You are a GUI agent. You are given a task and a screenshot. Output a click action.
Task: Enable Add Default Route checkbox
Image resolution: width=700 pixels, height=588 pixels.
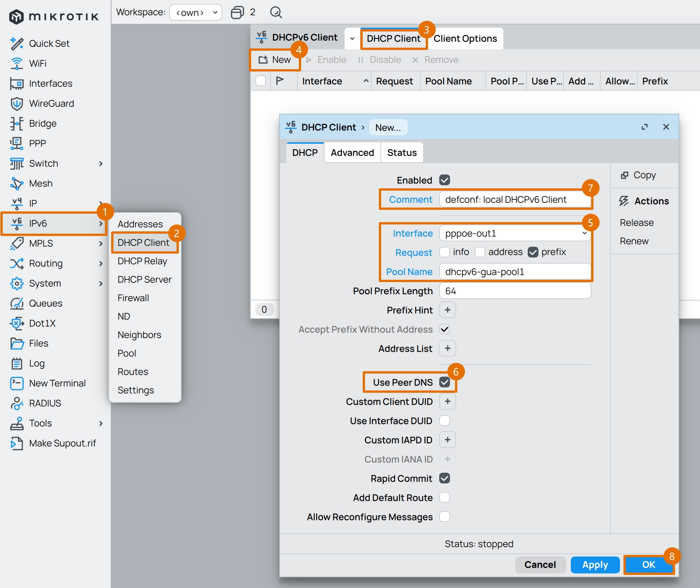tap(445, 497)
